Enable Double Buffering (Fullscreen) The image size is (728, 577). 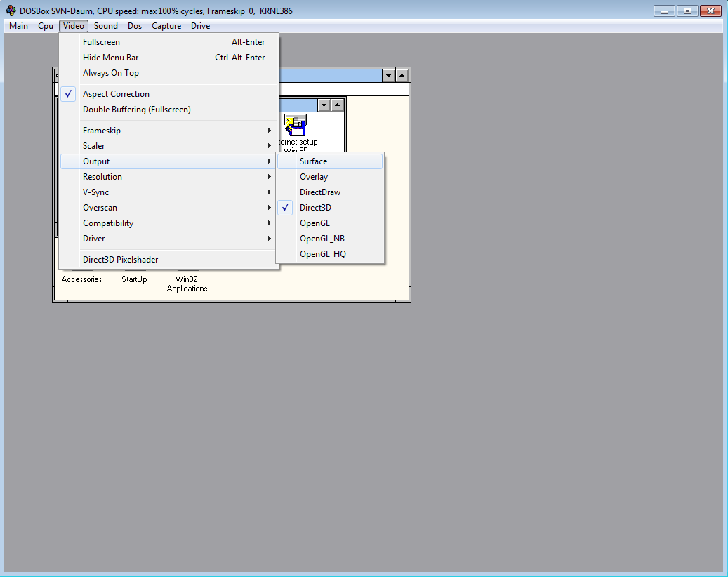[x=136, y=110]
